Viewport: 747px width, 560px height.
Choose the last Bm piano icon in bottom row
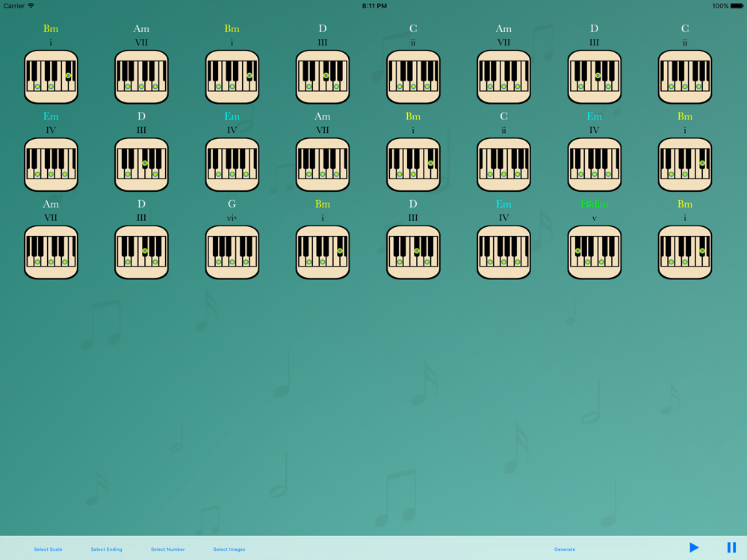[x=684, y=252]
